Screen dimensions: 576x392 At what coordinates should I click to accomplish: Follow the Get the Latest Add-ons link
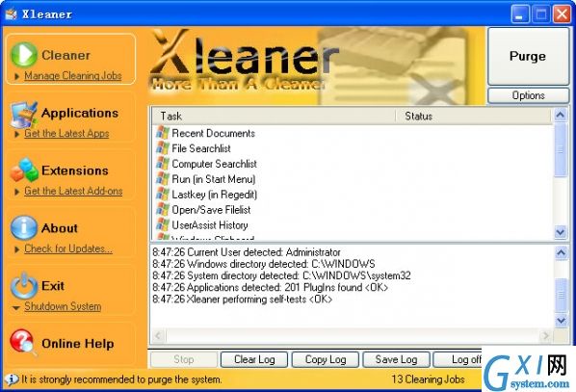73,191
